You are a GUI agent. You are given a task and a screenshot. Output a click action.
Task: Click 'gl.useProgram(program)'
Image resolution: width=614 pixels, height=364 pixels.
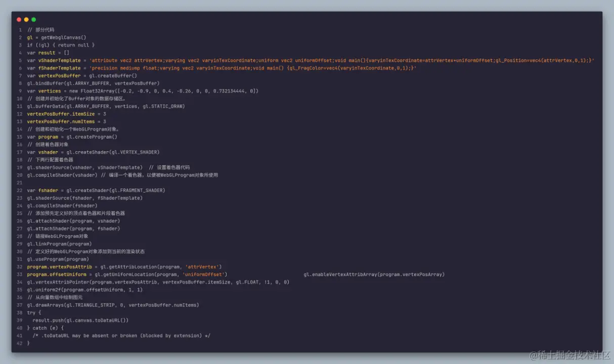tap(58, 259)
